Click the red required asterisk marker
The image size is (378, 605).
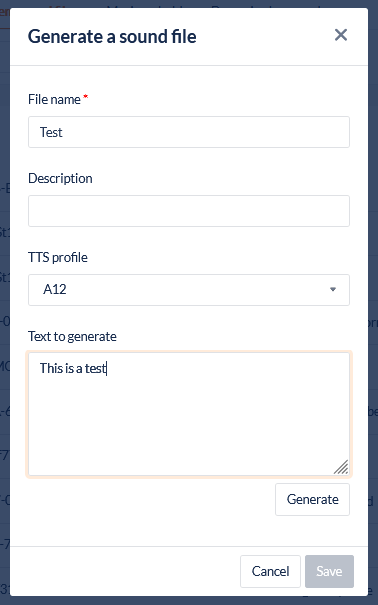pyautogui.click(x=86, y=96)
